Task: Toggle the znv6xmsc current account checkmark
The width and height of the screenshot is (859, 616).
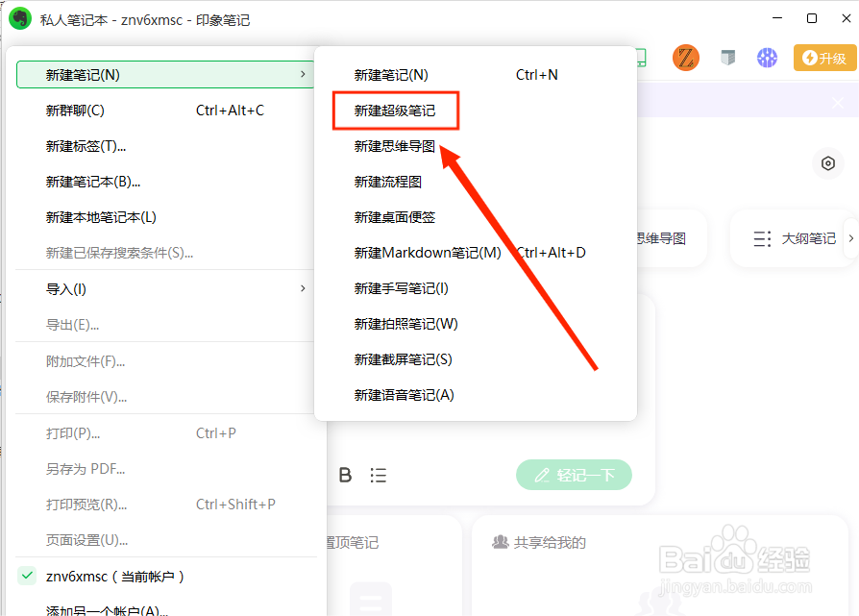Action: coord(27,576)
